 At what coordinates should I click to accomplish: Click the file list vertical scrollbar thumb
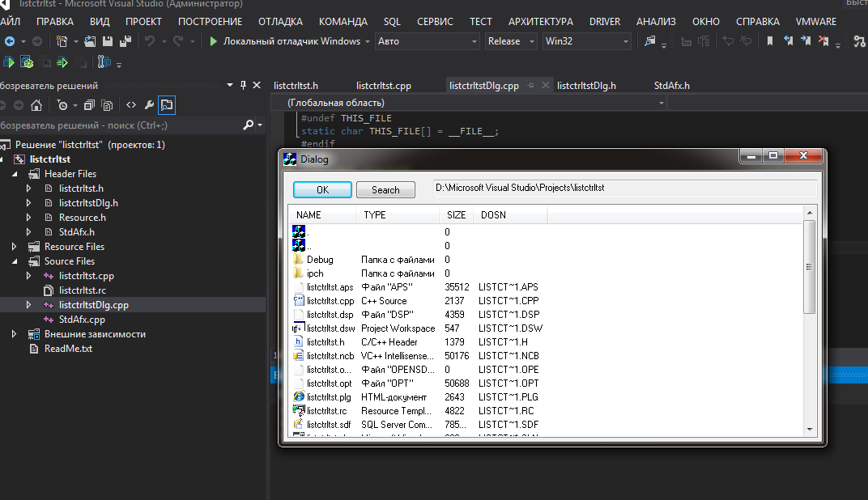pos(809,267)
